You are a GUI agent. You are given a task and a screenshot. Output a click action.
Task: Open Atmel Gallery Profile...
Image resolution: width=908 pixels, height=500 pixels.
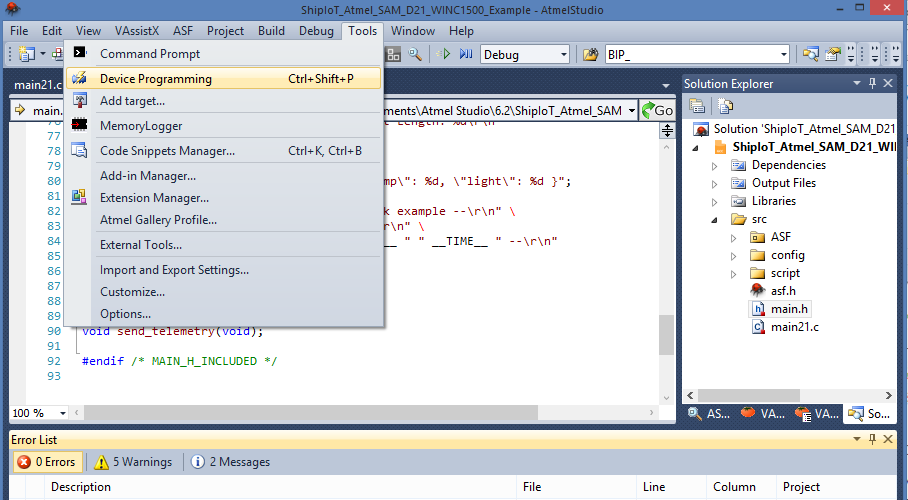point(224,220)
